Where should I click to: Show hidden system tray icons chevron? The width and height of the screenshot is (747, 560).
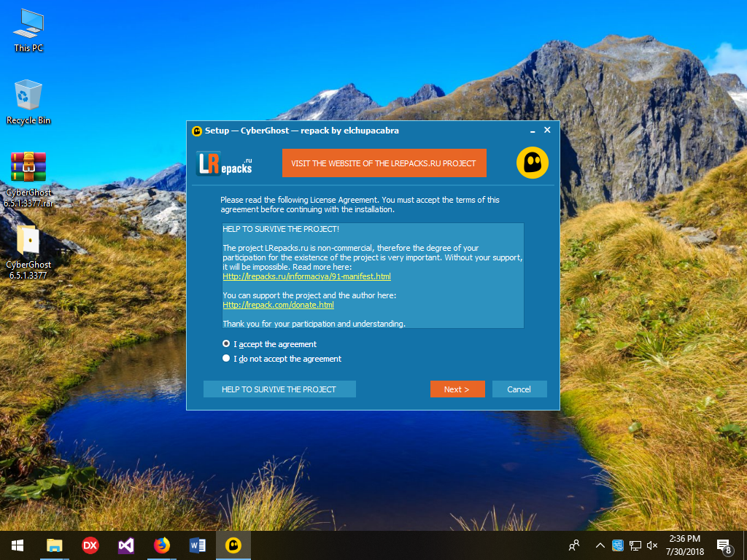click(600, 545)
